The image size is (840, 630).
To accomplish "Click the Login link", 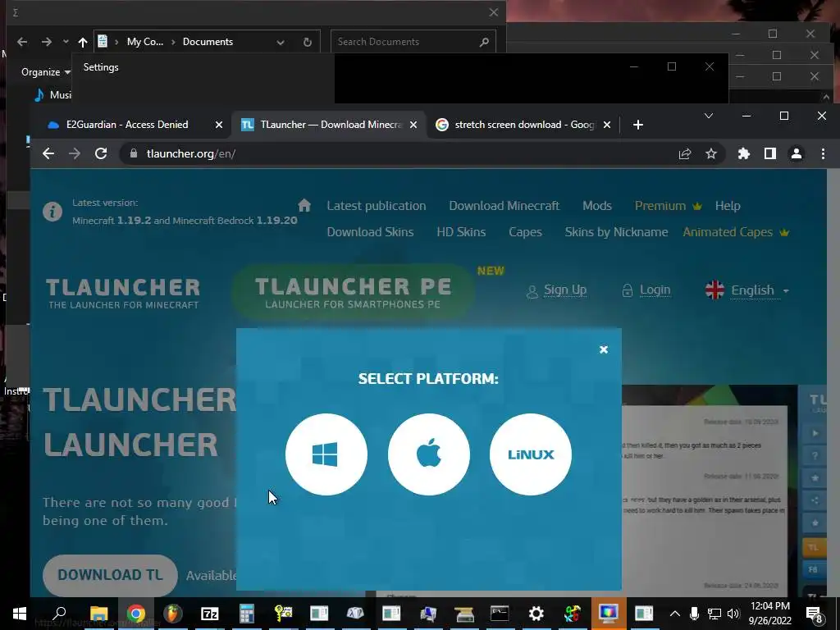I will click(655, 290).
